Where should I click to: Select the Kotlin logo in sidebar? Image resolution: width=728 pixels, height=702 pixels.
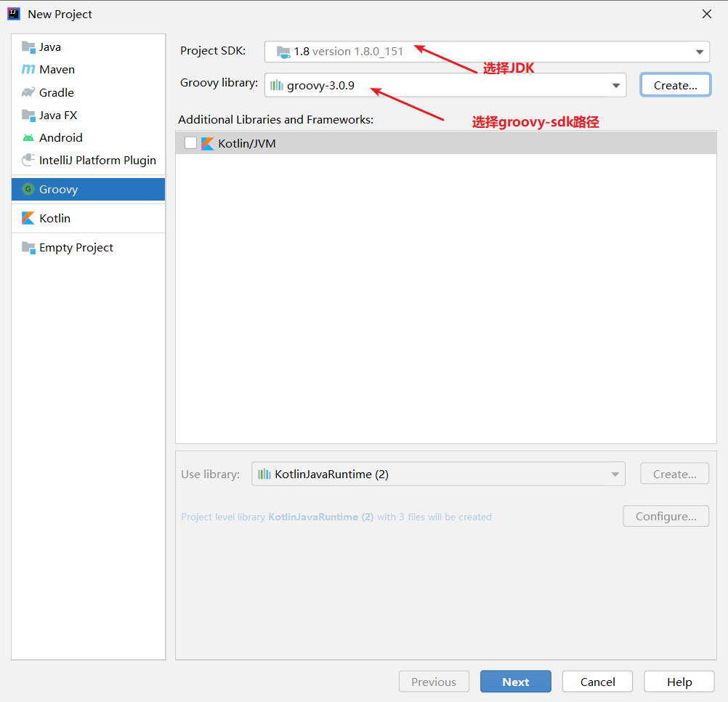(28, 218)
